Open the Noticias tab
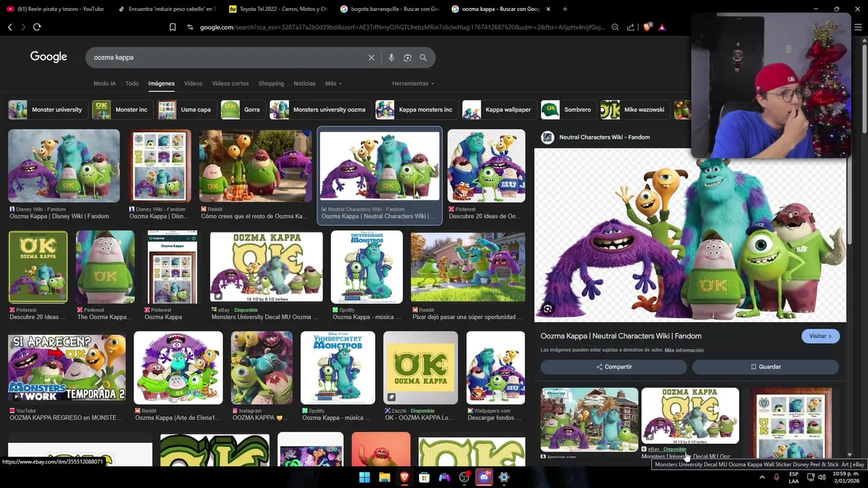 [304, 83]
